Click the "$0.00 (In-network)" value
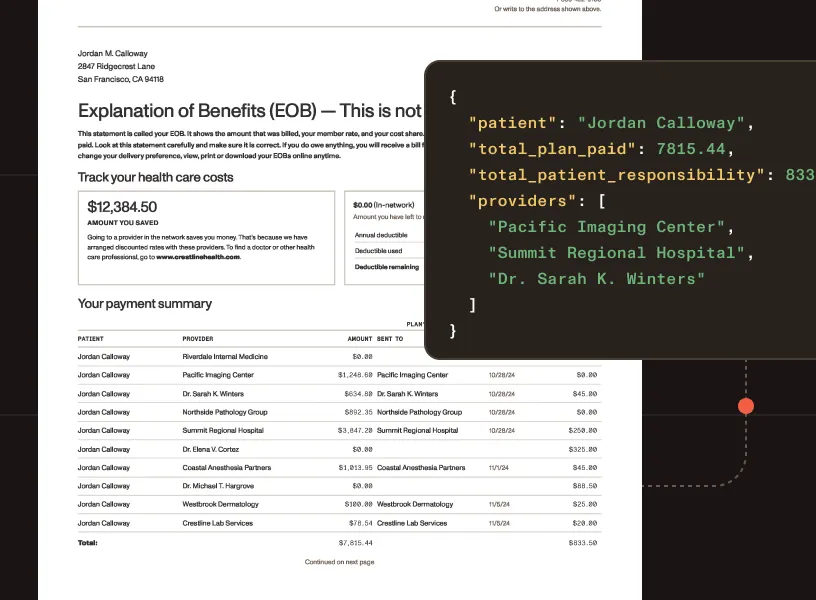 coord(384,205)
